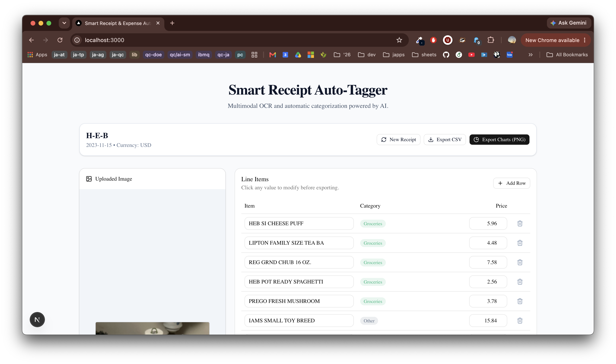This screenshot has height=364, width=616.
Task: Go back to the previous page
Action: [31, 40]
